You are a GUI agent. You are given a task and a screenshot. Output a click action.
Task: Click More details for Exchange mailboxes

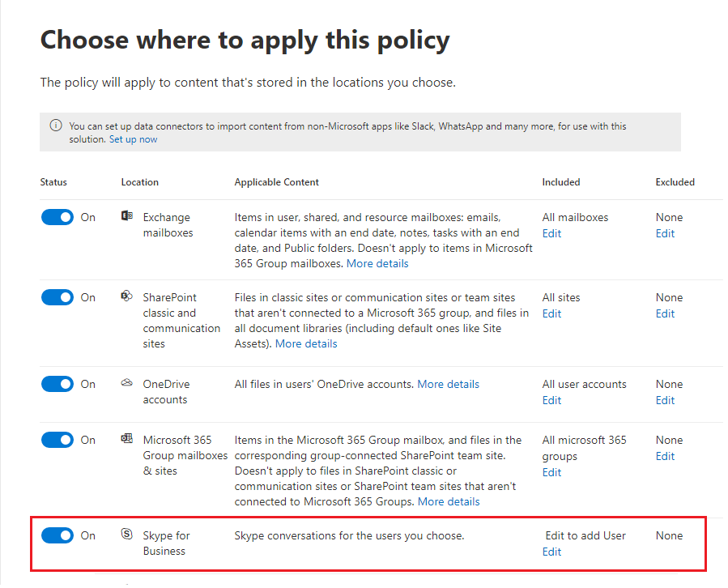pyautogui.click(x=377, y=262)
